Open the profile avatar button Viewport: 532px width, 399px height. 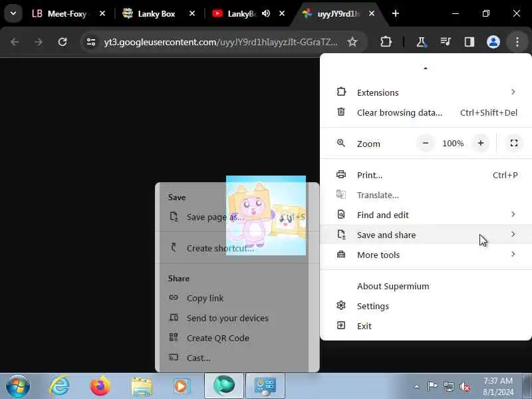click(493, 42)
